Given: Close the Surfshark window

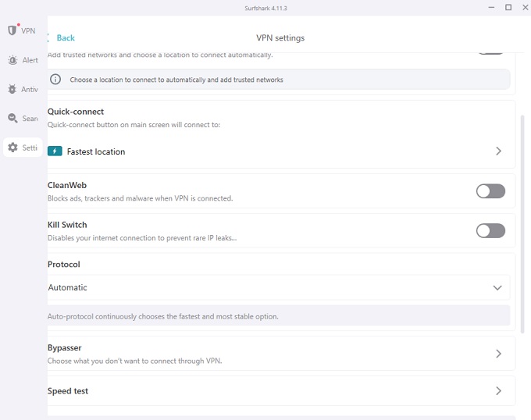Looking at the screenshot, I should (526, 8).
